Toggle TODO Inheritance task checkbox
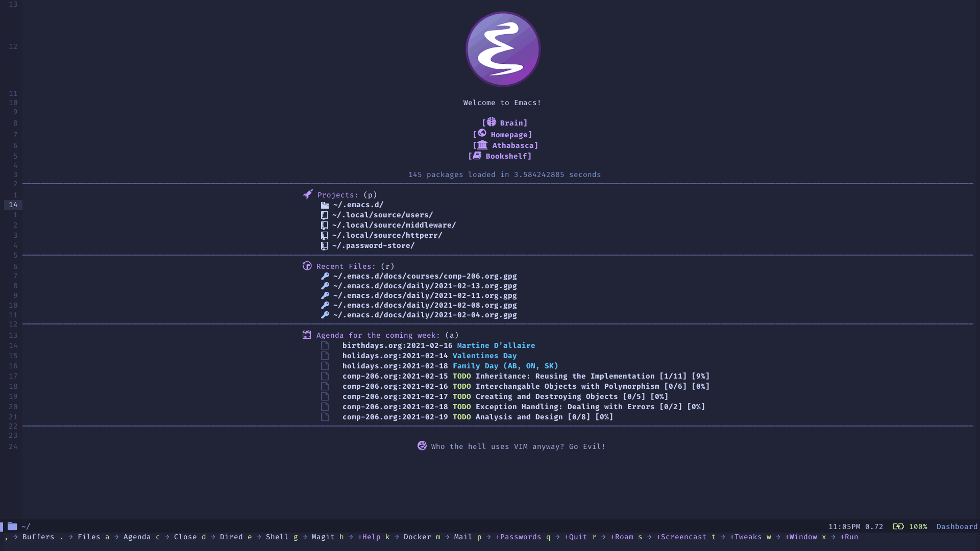980x551 pixels. point(326,376)
